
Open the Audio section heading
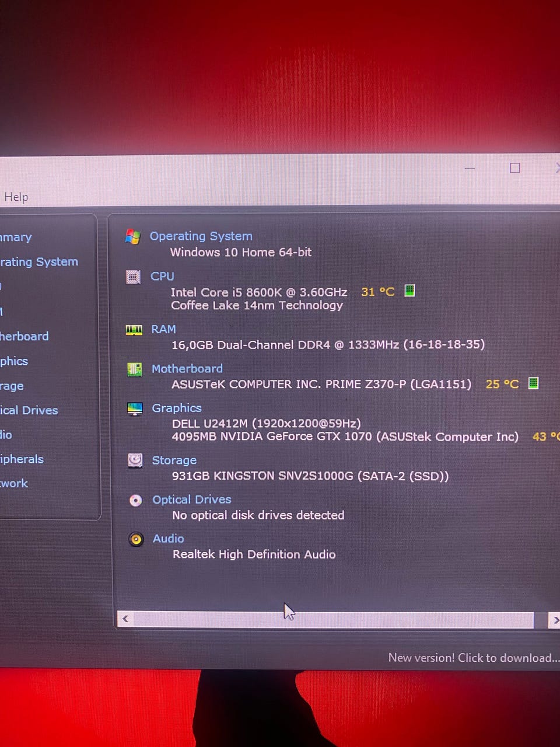[x=168, y=538]
